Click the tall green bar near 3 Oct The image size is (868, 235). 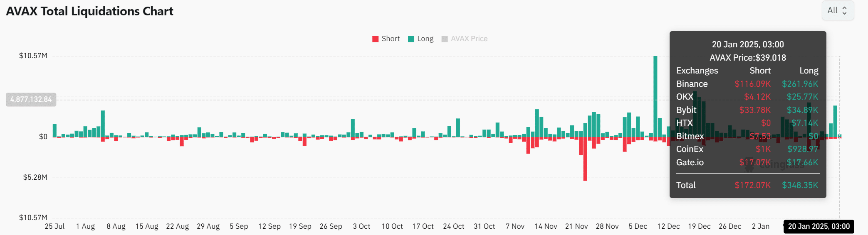(353, 128)
